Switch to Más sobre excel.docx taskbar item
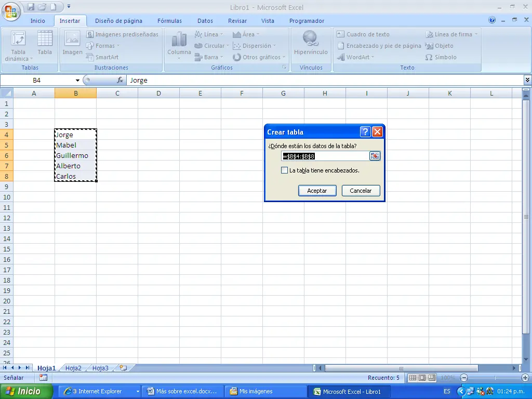 tap(182, 391)
